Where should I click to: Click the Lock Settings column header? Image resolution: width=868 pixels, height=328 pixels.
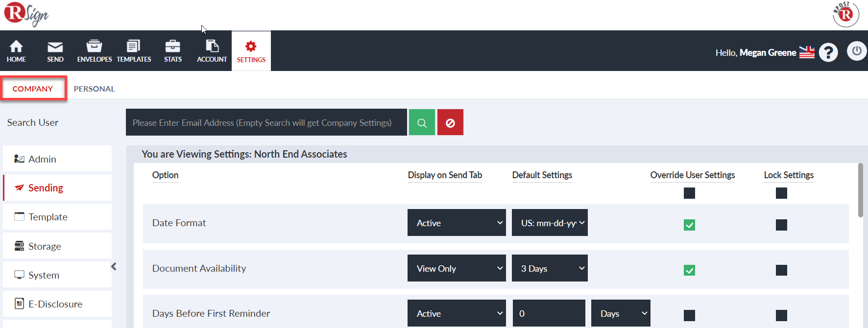tap(789, 175)
